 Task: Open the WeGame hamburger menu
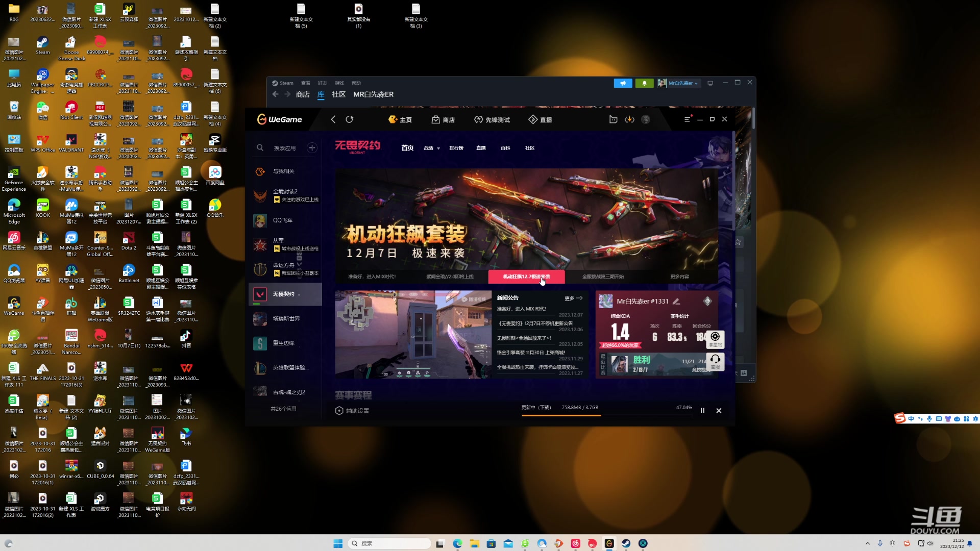[687, 119]
